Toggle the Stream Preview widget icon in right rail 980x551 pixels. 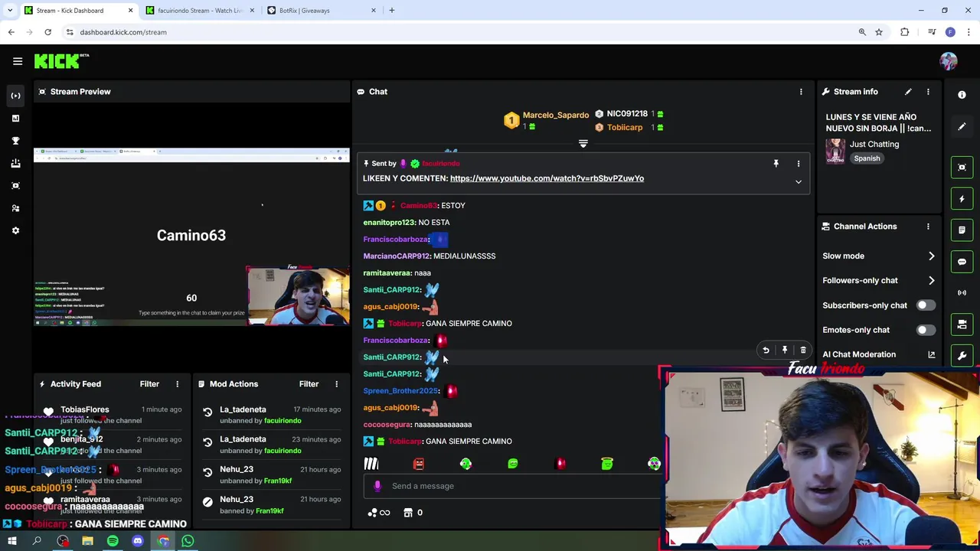click(x=962, y=167)
